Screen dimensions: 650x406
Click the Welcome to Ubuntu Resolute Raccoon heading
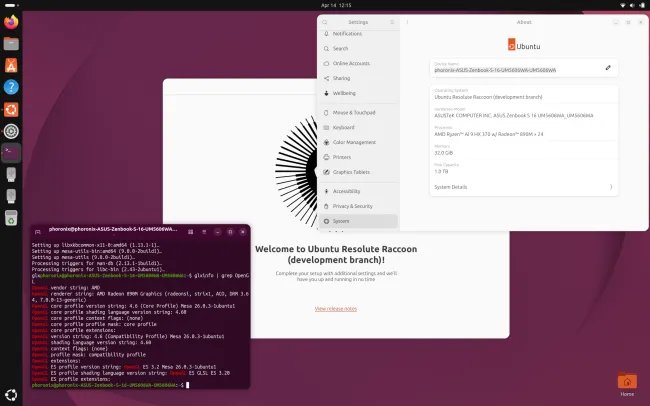point(336,255)
